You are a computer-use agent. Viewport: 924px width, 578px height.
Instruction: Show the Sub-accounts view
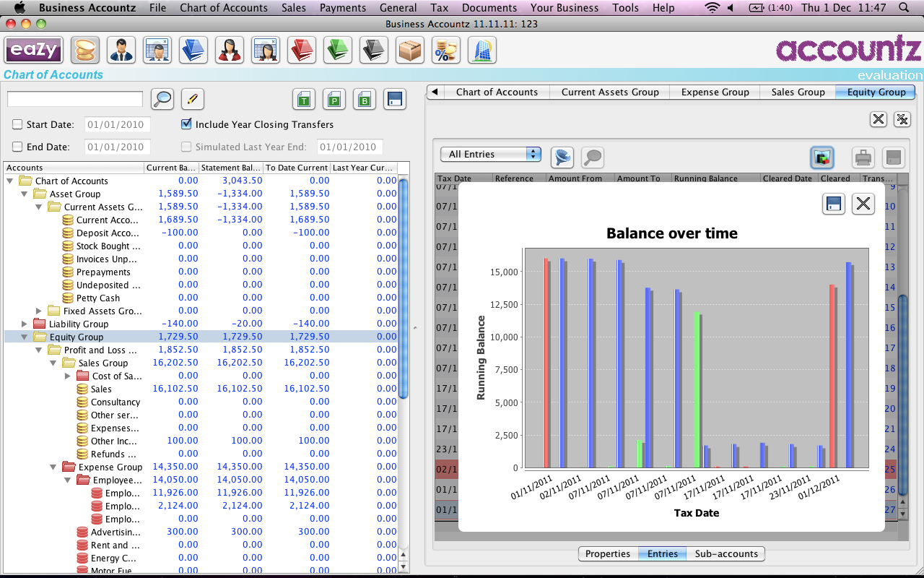pos(726,554)
